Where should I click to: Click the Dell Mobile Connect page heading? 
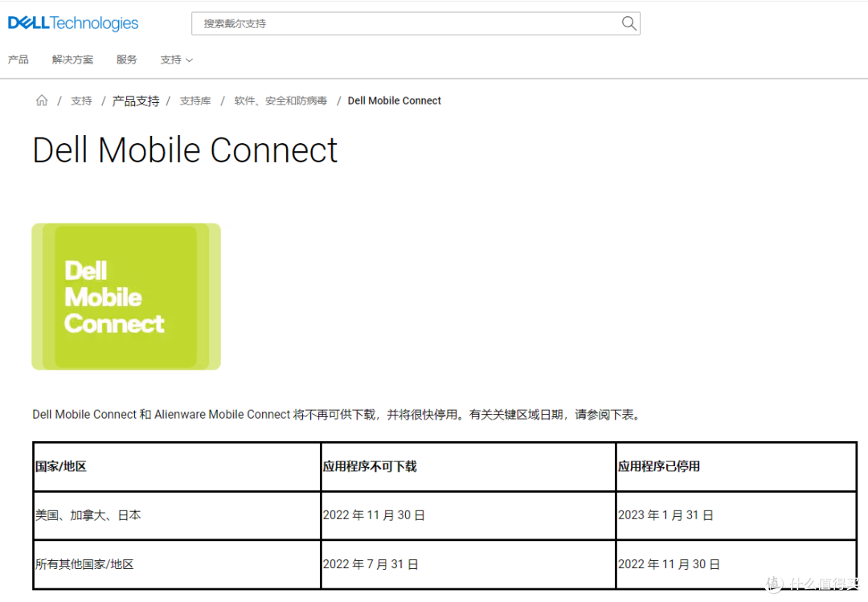(184, 150)
